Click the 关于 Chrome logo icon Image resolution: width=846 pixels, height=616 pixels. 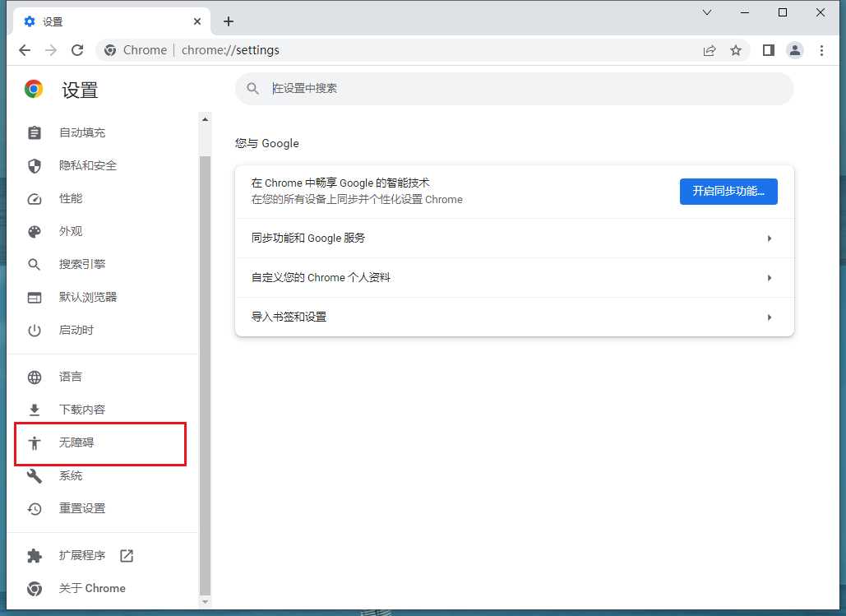click(35, 589)
